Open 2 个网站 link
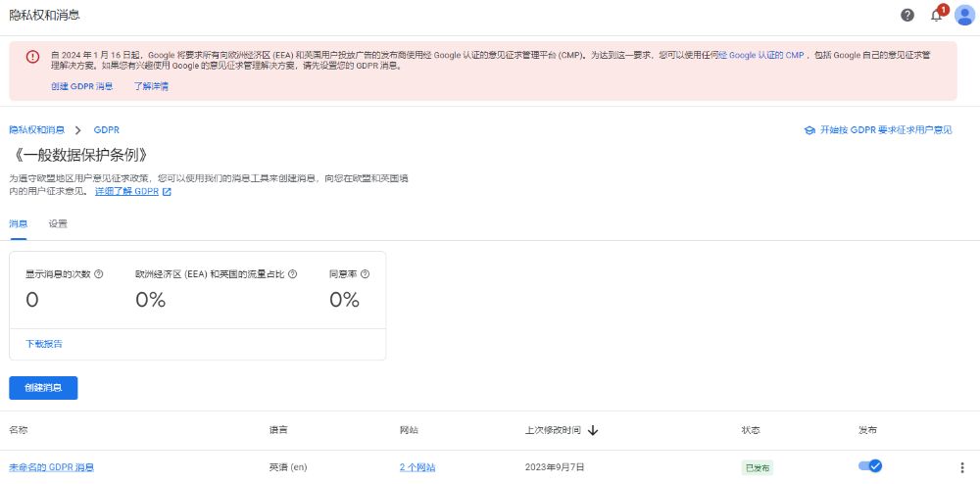 (x=417, y=467)
